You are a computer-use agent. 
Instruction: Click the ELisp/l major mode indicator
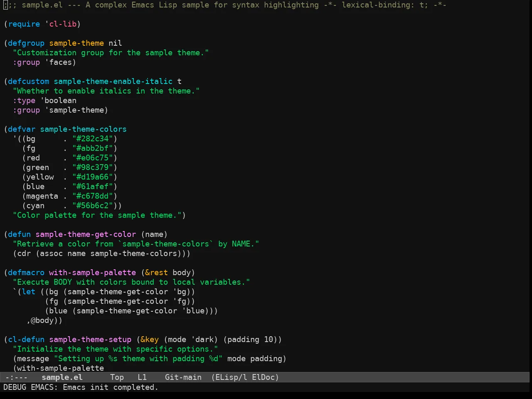point(231,377)
